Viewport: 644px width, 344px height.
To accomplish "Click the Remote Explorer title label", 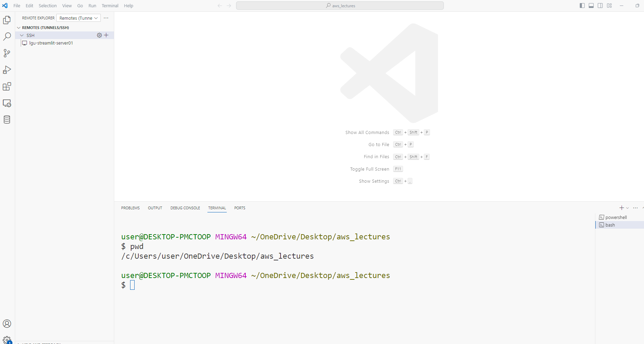I will [x=38, y=18].
